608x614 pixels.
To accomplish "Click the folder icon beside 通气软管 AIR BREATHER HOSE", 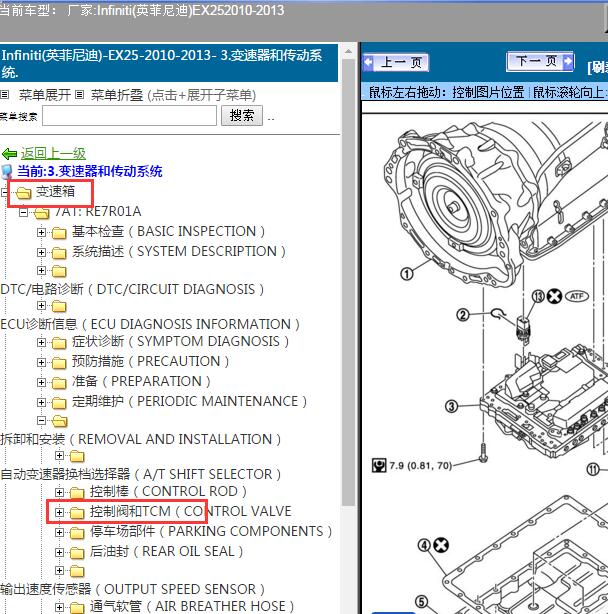I will pyautogui.click(x=77, y=607).
